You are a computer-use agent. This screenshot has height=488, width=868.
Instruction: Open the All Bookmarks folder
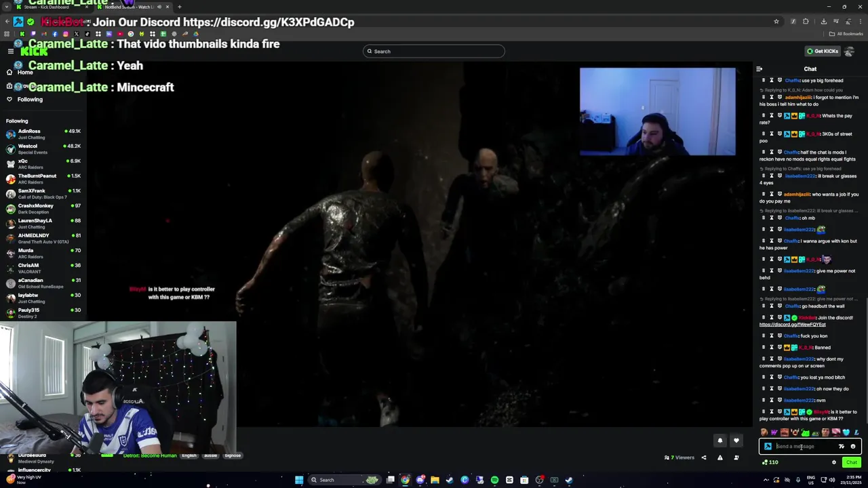(846, 34)
